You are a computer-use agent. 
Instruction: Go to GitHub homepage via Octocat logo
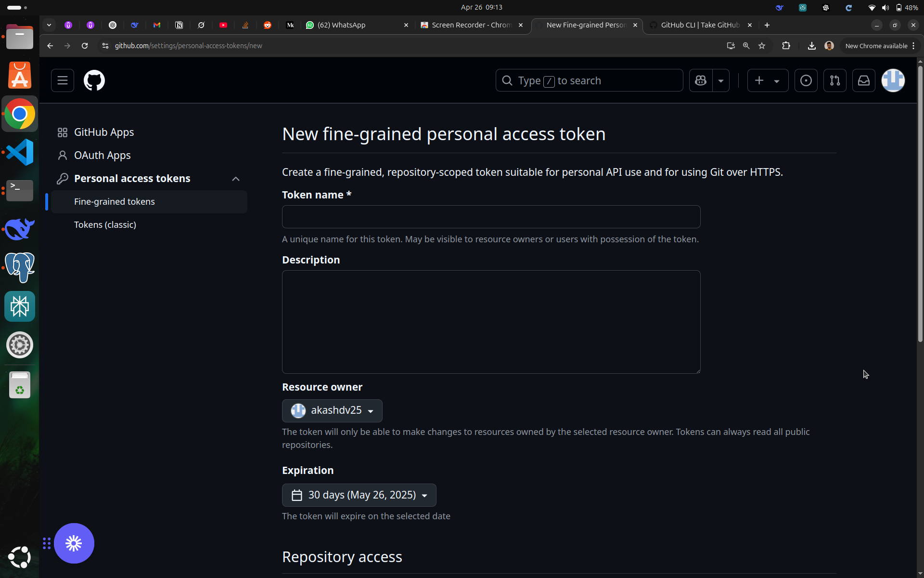[x=94, y=80]
